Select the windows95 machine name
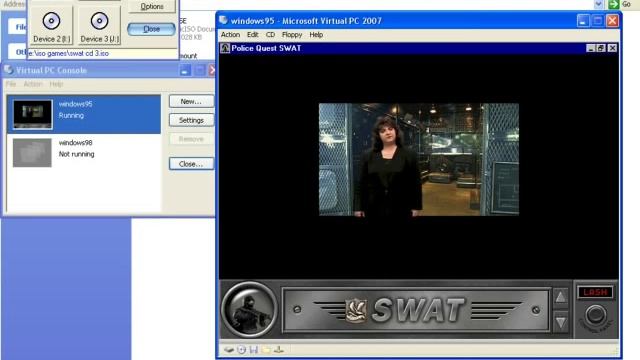The image size is (640, 360). 76,104
